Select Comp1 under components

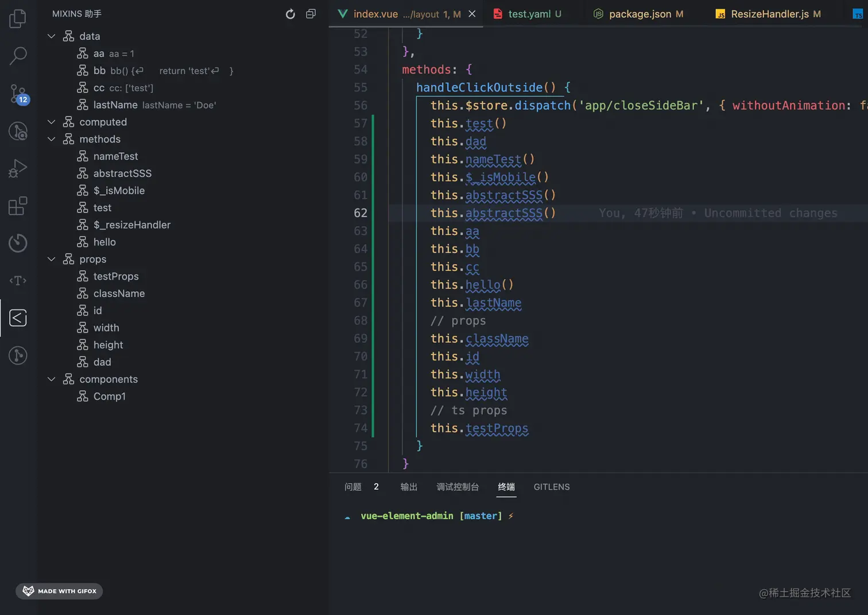[183, 396]
